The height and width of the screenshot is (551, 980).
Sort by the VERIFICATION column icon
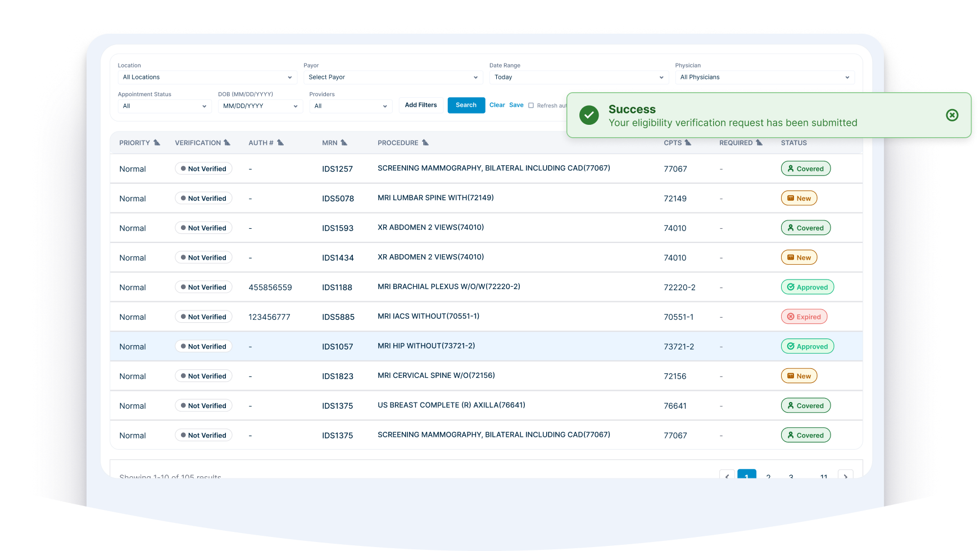pos(227,143)
